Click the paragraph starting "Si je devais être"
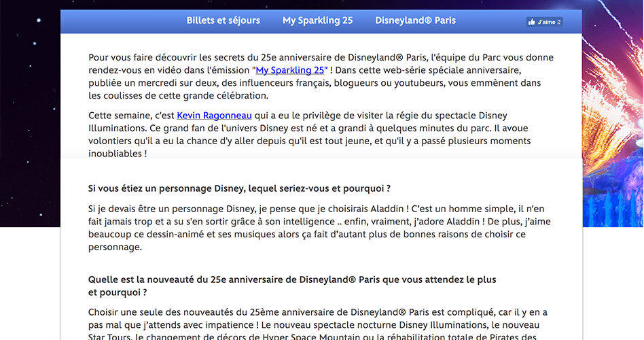This screenshot has height=340, width=644. (319, 228)
